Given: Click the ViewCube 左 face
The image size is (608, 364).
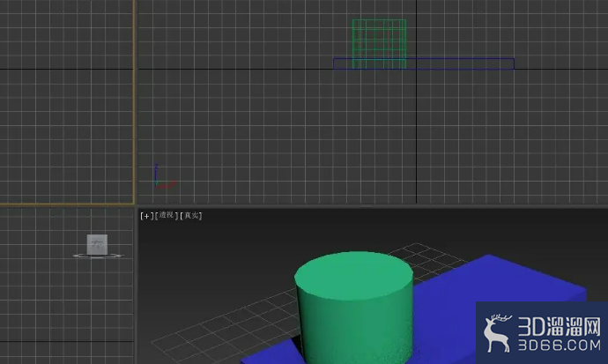Looking at the screenshot, I should click(97, 244).
